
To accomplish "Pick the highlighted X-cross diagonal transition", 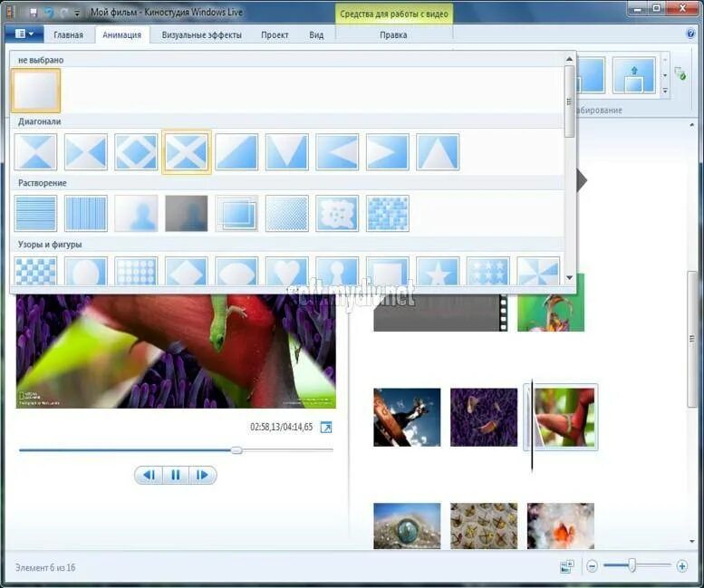I will (x=187, y=152).
